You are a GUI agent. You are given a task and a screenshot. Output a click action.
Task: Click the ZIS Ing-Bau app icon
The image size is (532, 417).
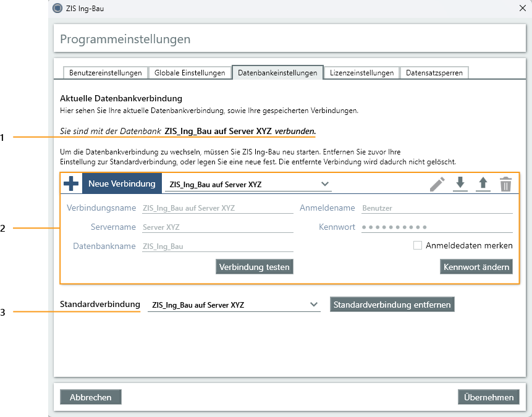coord(57,9)
